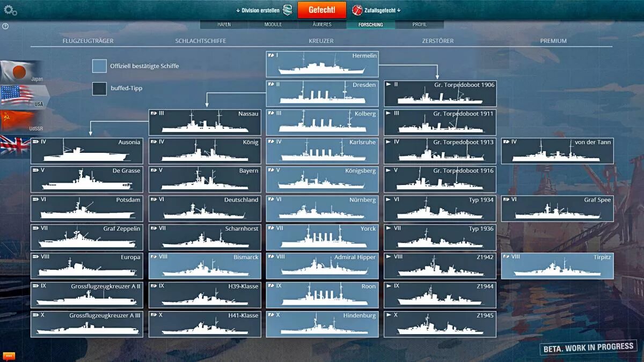This screenshot has width=644, height=362.
Task: Select the Gr. Torpedoboot 1911 destroyer
Action: point(440,122)
